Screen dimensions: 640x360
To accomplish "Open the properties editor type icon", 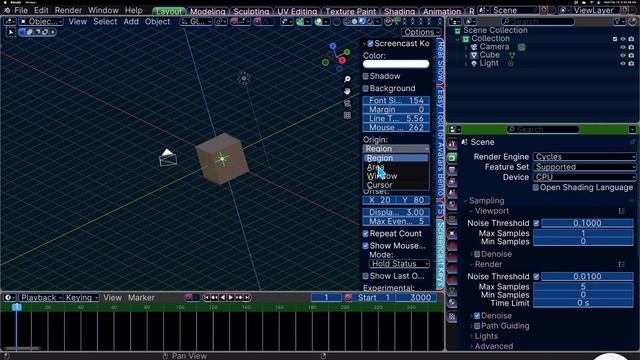I will point(454,129).
